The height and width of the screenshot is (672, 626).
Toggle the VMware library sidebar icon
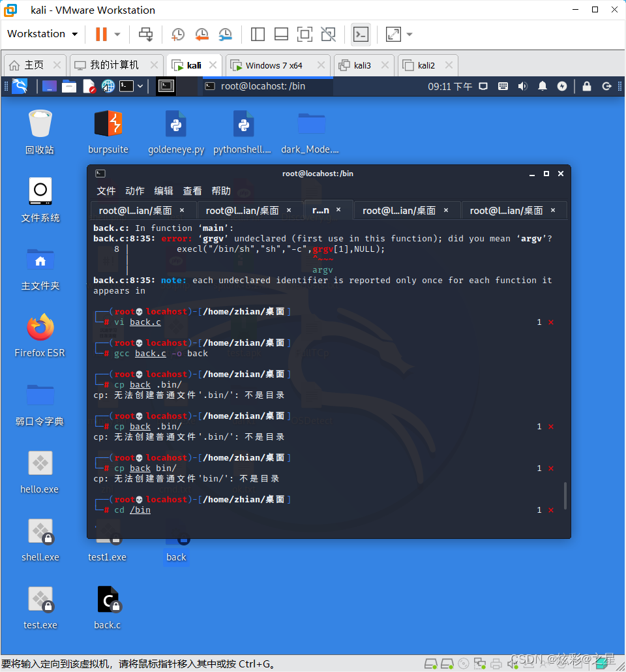(258, 35)
